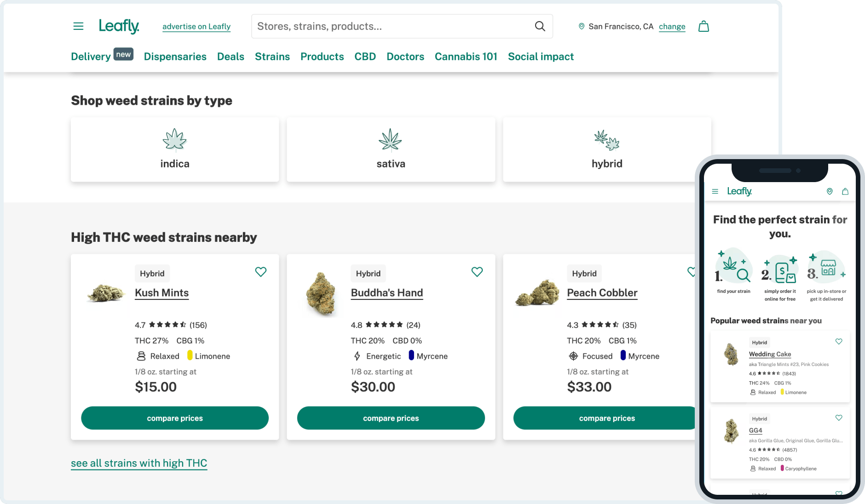
Task: Click the Peach Cobbler bud thumbnail
Action: pyautogui.click(x=537, y=292)
